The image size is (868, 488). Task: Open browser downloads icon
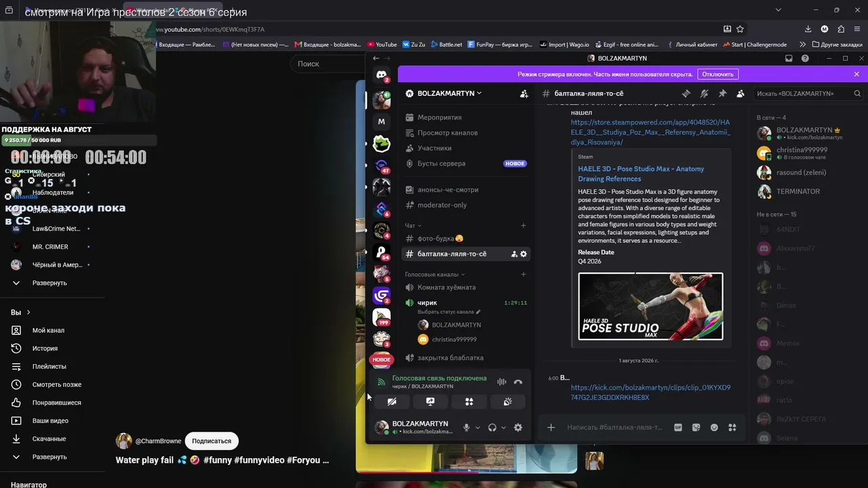(808, 29)
